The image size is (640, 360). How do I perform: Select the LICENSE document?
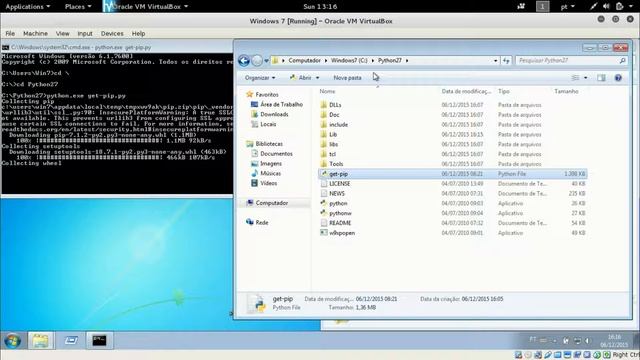click(x=340, y=184)
